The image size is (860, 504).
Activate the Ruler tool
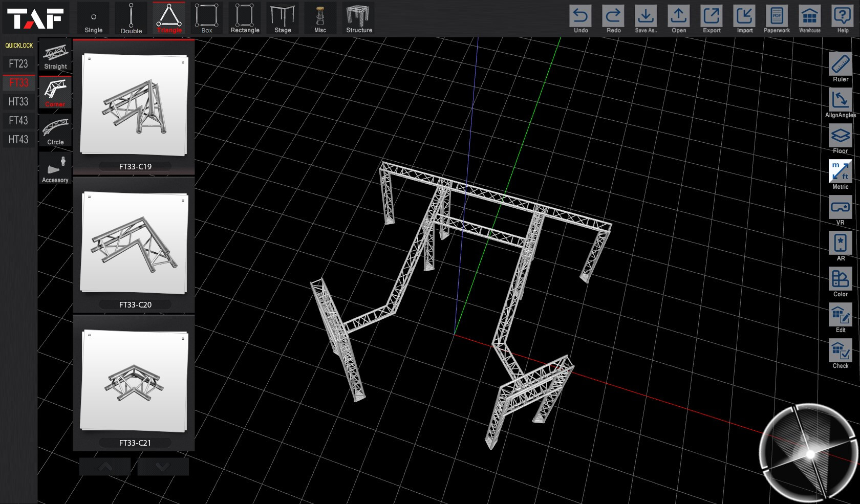(x=841, y=67)
